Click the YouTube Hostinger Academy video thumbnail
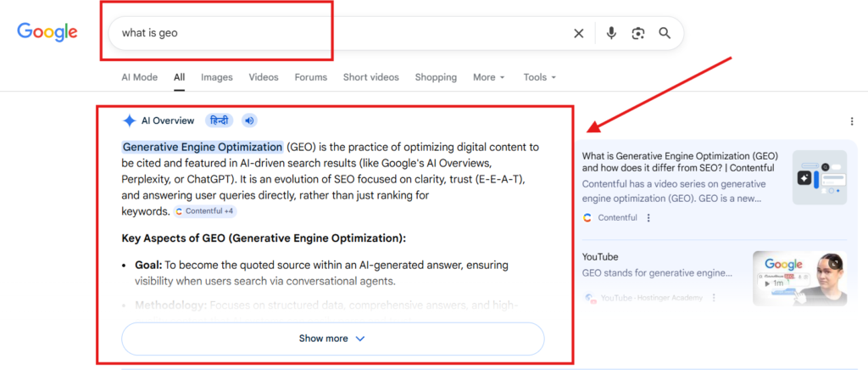 tap(798, 277)
